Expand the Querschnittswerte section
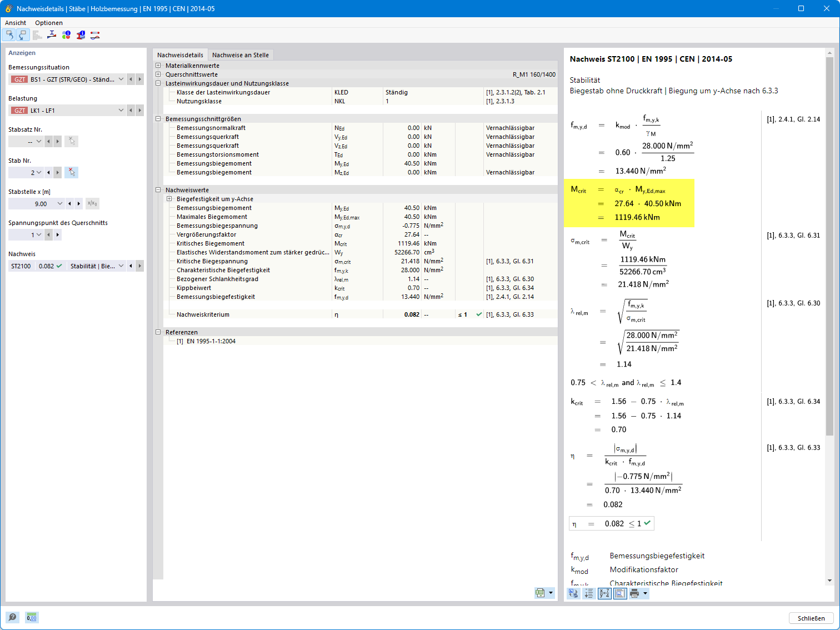840x630 pixels. 158,74
